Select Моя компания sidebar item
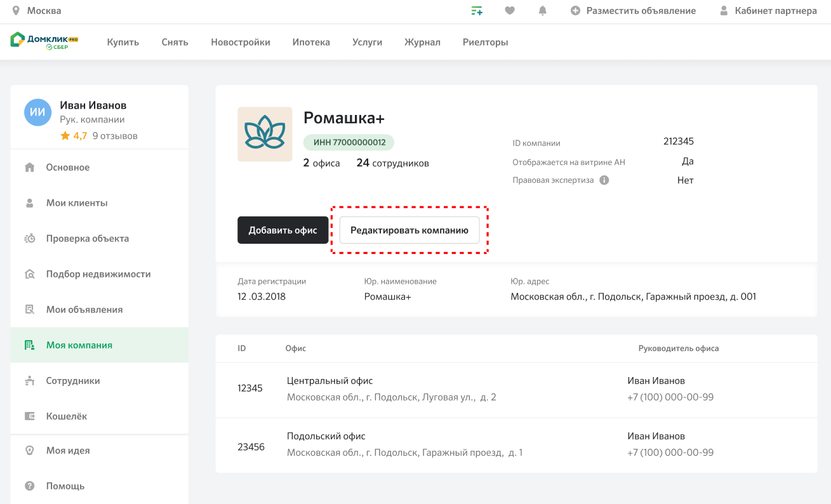Screen dimensions: 831x504 [100, 345]
